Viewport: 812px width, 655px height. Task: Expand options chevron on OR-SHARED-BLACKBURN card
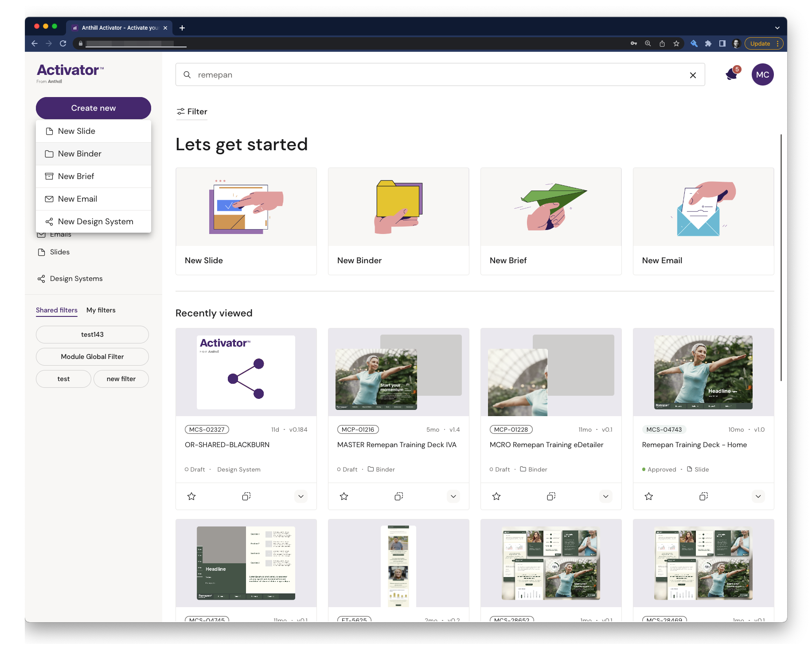pyautogui.click(x=301, y=496)
